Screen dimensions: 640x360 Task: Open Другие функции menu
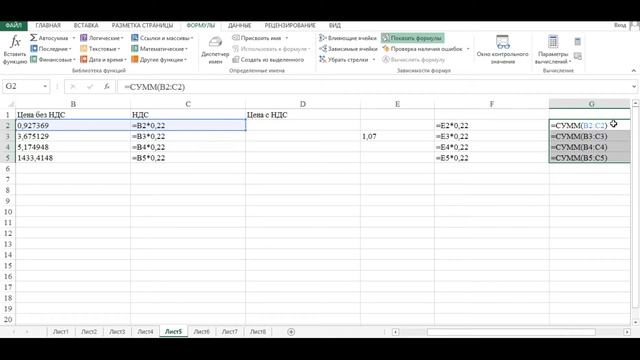point(159,60)
